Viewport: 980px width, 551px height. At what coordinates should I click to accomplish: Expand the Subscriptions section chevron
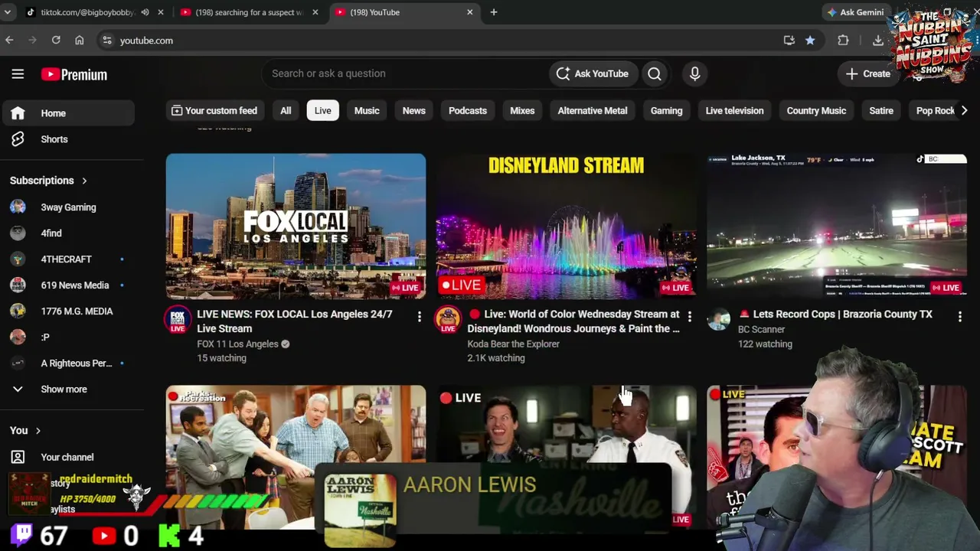pyautogui.click(x=84, y=181)
